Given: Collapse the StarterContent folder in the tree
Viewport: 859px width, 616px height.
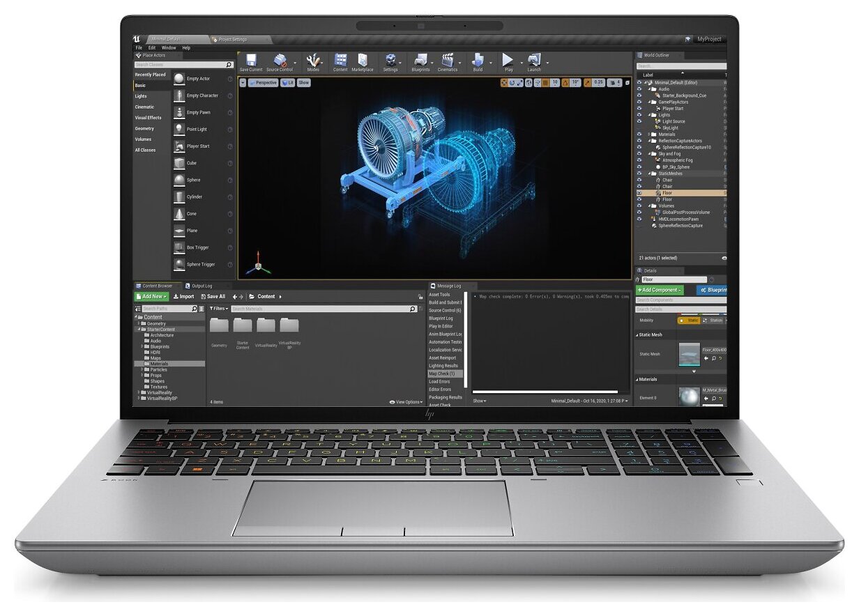Looking at the screenshot, I should [139, 329].
